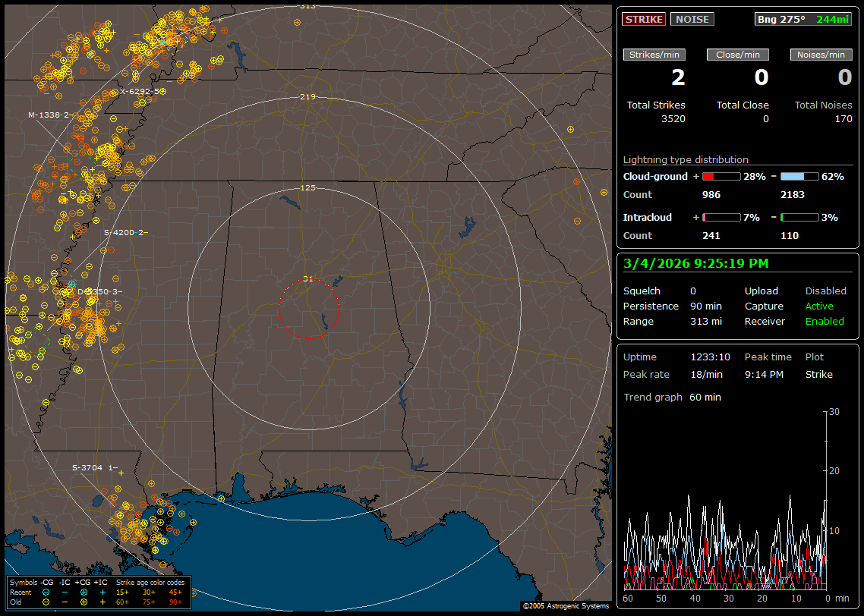Screen dimensions: 864x616
Task: Select storm cell label S-3704-1
Action: point(92,467)
